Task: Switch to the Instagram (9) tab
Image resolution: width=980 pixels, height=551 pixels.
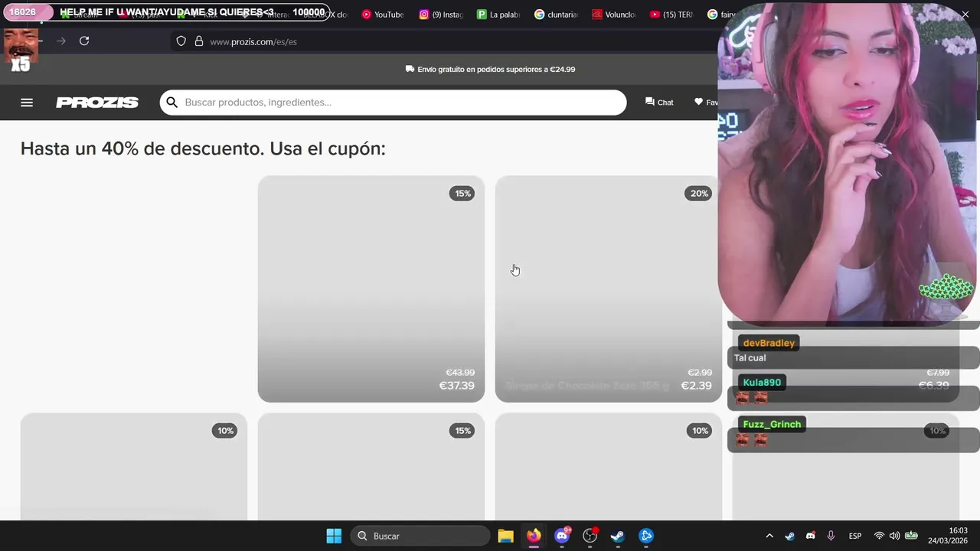Action: 441,14
